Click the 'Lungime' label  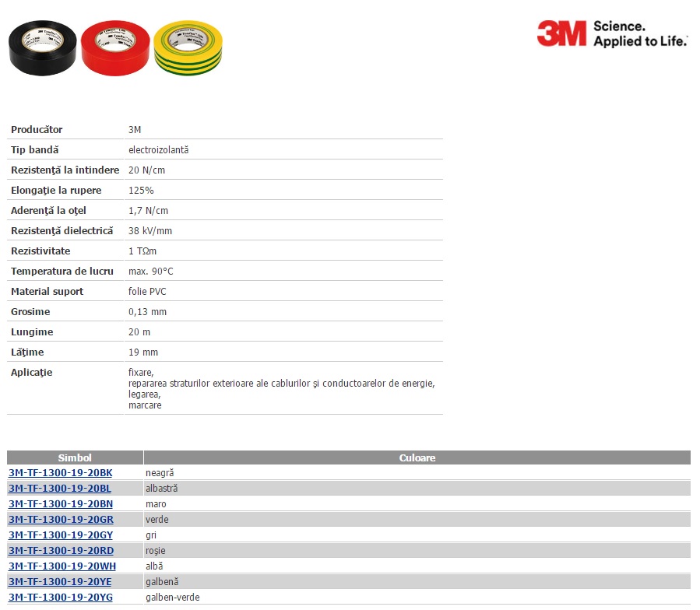(x=32, y=332)
